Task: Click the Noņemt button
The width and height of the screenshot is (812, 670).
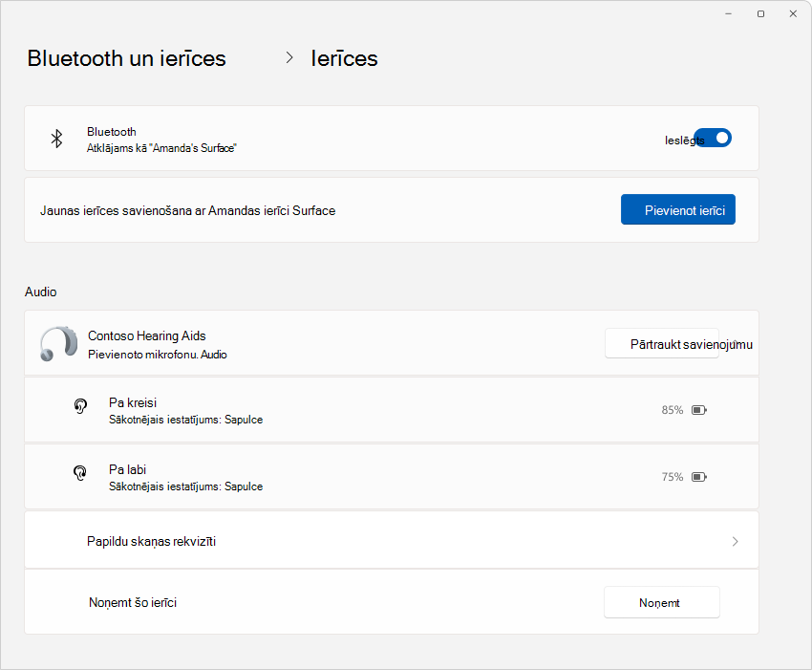Action: pos(662,603)
